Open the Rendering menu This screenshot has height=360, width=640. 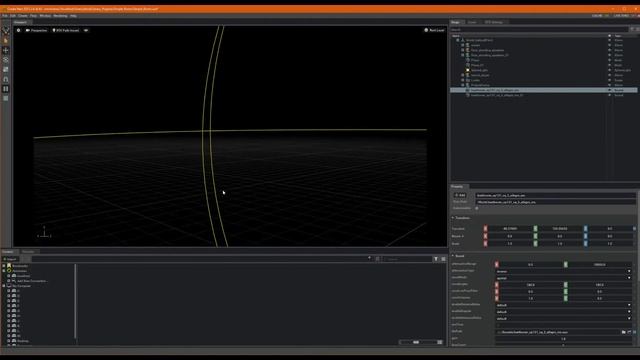60,16
